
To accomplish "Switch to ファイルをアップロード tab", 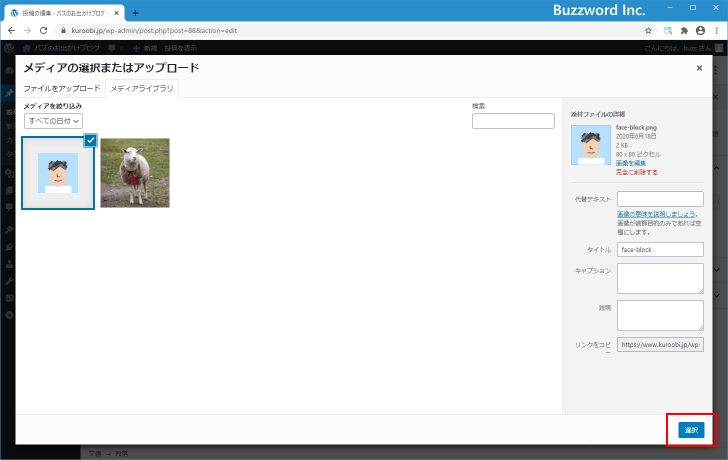I will click(x=62, y=89).
